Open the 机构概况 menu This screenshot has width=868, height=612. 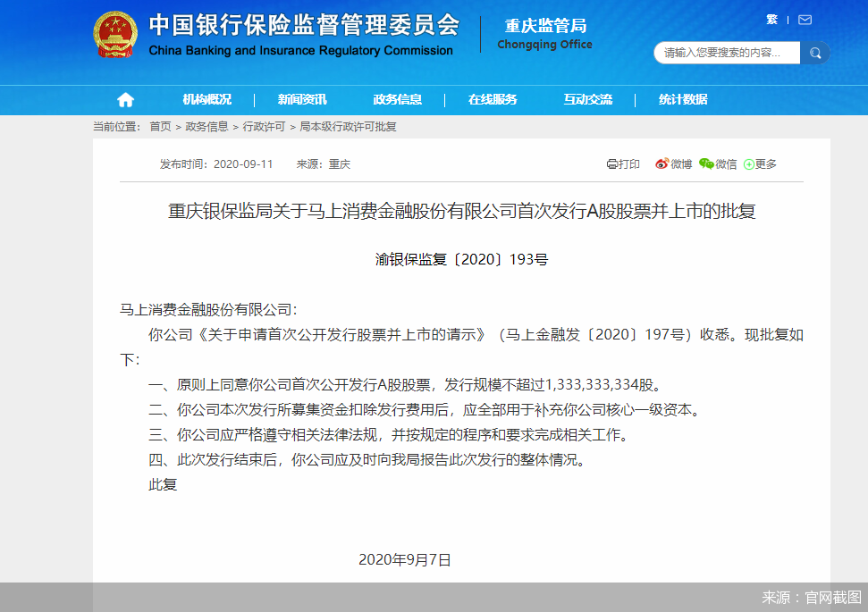pyautogui.click(x=207, y=99)
